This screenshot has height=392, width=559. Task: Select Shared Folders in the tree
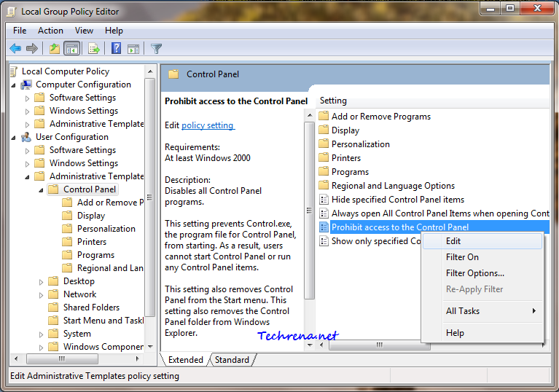pos(91,307)
